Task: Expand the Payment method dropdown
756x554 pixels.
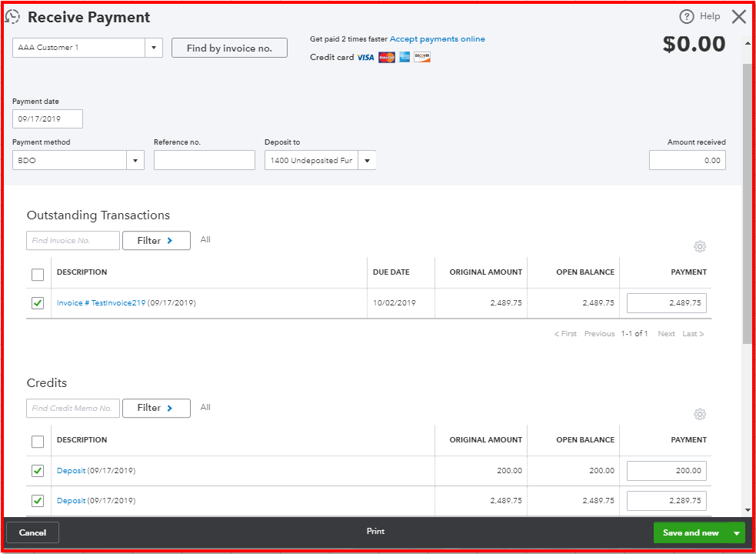Action: click(x=135, y=160)
